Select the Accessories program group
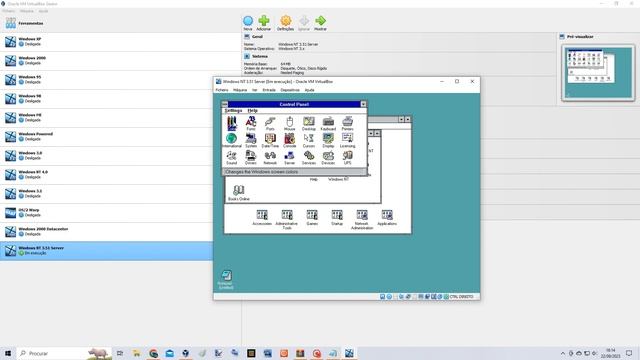This screenshot has height=360, width=640. click(262, 218)
